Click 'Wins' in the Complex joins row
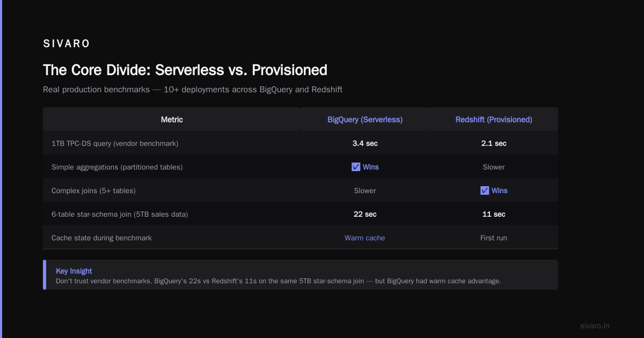This screenshot has height=338, width=644. click(x=500, y=190)
